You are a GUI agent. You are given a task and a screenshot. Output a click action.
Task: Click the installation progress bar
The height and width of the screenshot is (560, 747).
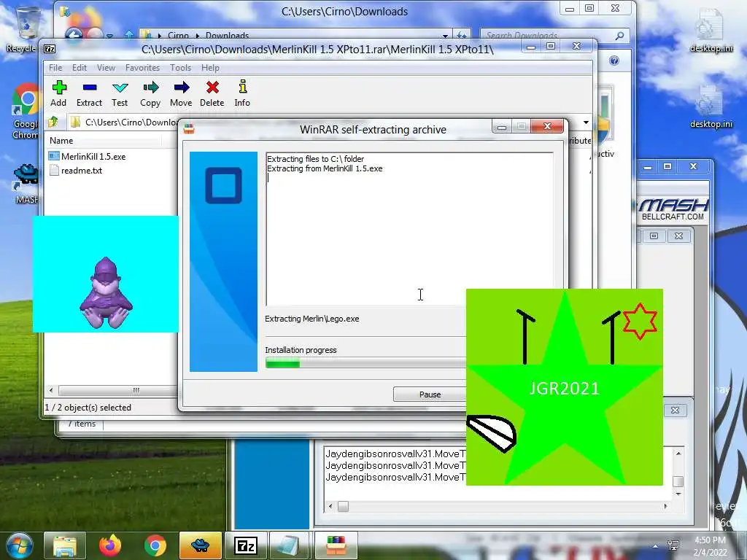coord(365,364)
